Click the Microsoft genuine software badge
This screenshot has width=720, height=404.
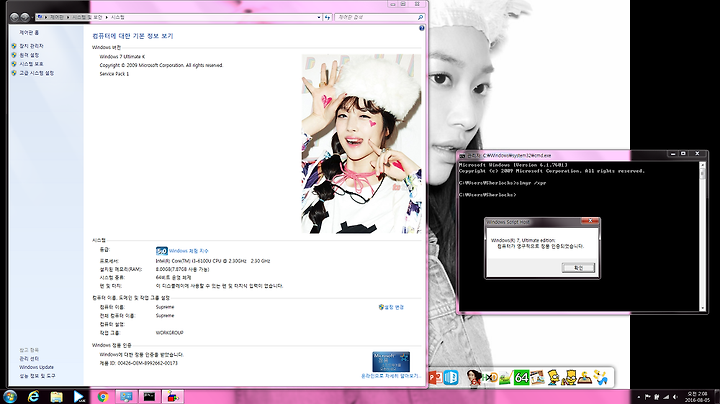(391, 362)
